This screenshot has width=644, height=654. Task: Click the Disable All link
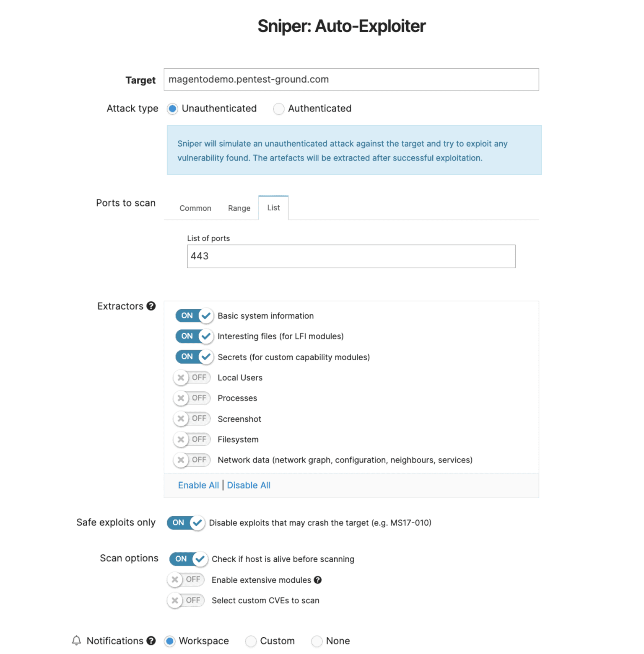pyautogui.click(x=249, y=485)
